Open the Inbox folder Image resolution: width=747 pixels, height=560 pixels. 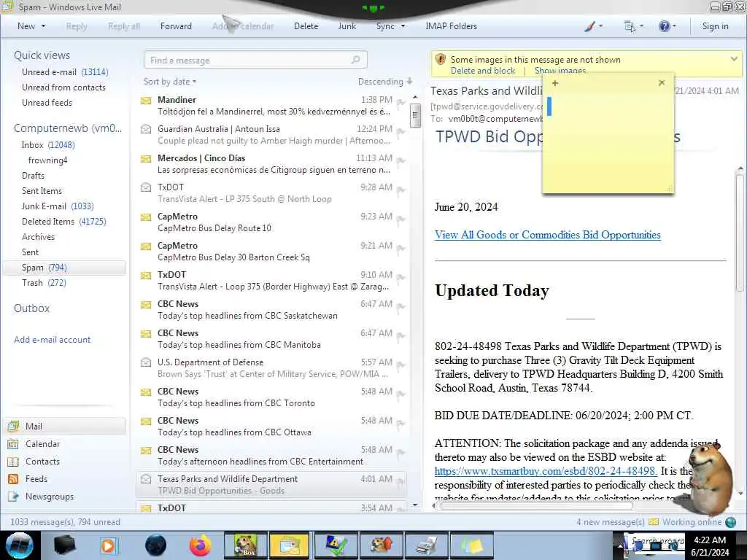(47, 145)
